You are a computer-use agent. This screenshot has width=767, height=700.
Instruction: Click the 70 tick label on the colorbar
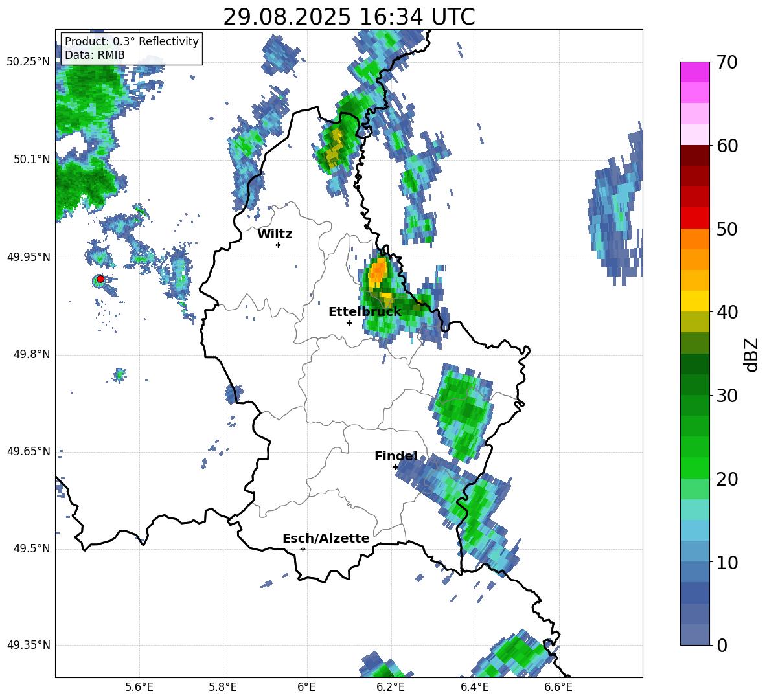click(x=727, y=63)
